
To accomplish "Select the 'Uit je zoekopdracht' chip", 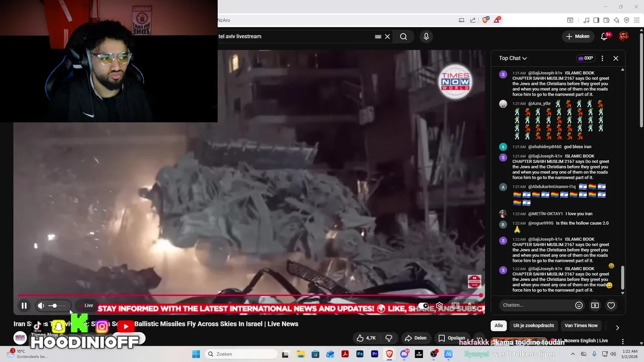I will tap(533, 326).
